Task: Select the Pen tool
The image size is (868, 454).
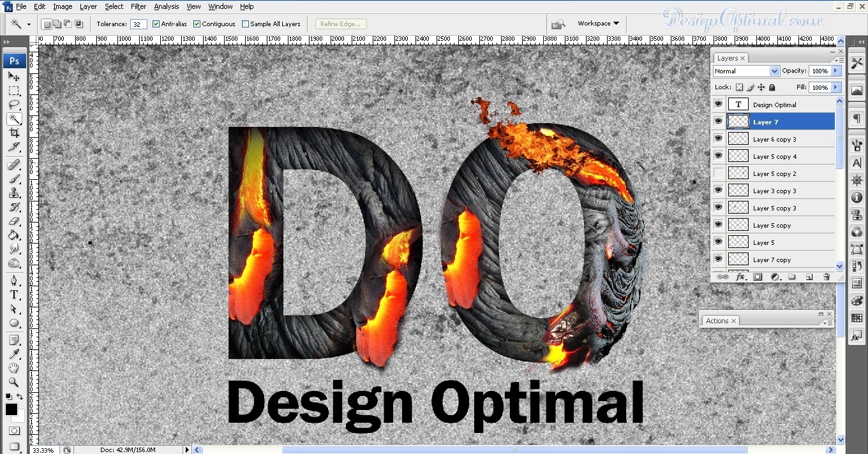Action: coord(14,281)
